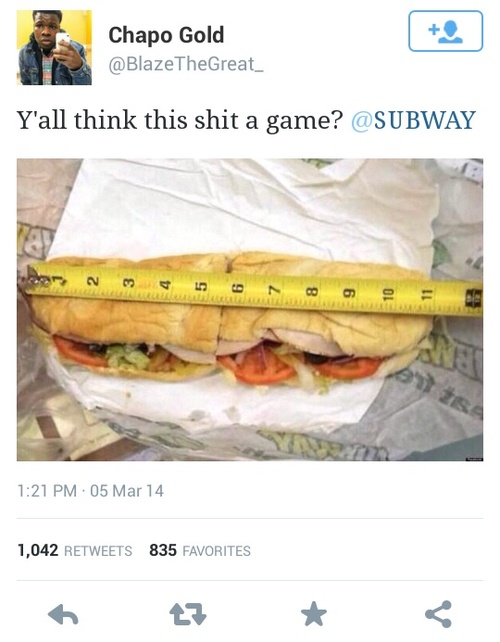Open the share icon
This screenshot has height=642, width=500.
[439, 614]
